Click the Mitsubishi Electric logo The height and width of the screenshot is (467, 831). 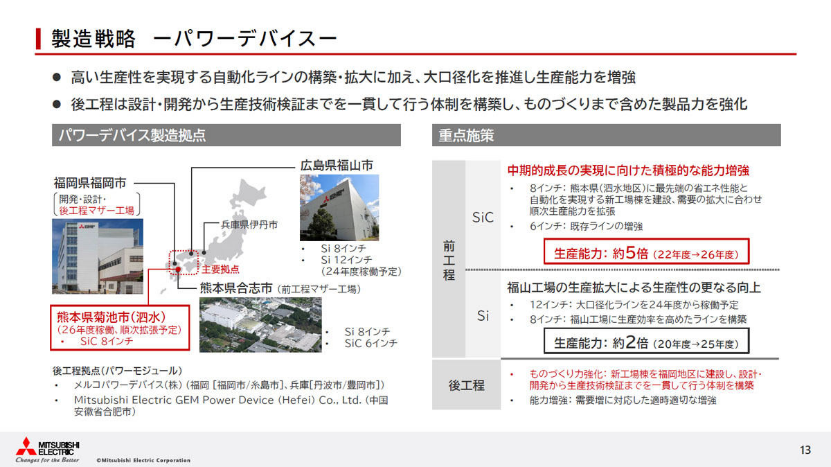48,450
